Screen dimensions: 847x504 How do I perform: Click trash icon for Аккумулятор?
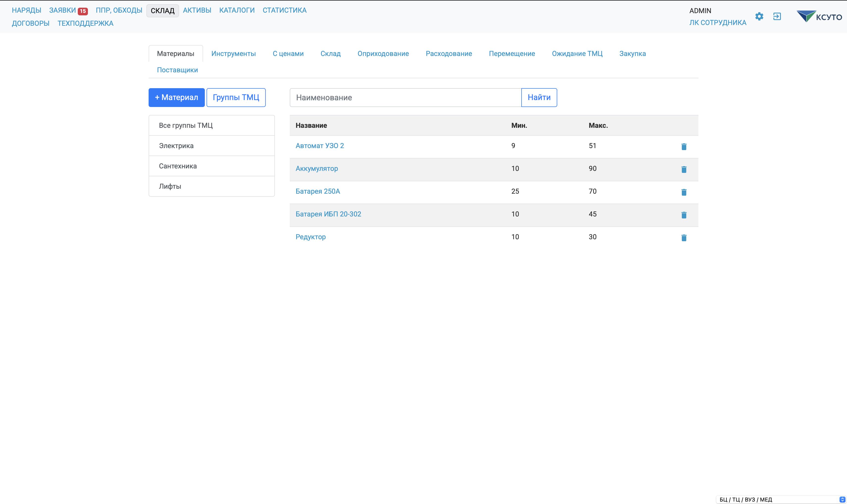[684, 169]
